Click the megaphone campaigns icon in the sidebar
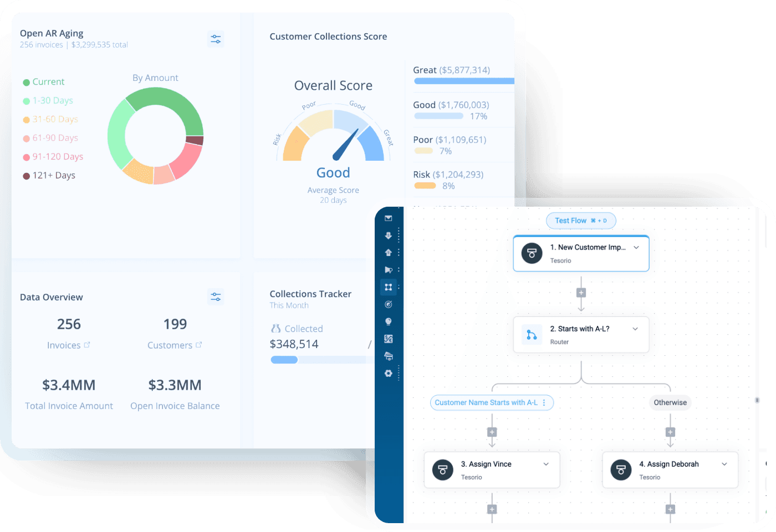Screen dimensions: 776x532 (x=388, y=270)
